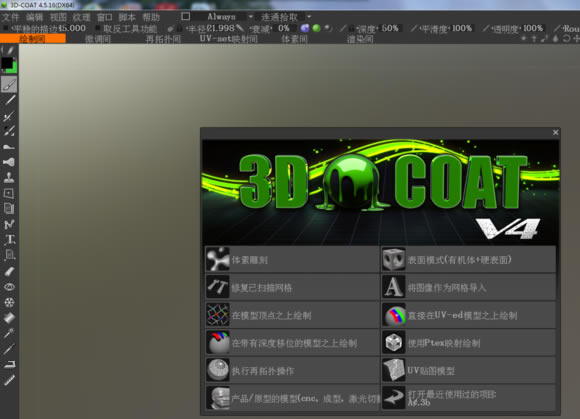The height and width of the screenshot is (419, 580).
Task: Click the black foreground color swatch
Action: point(6,63)
